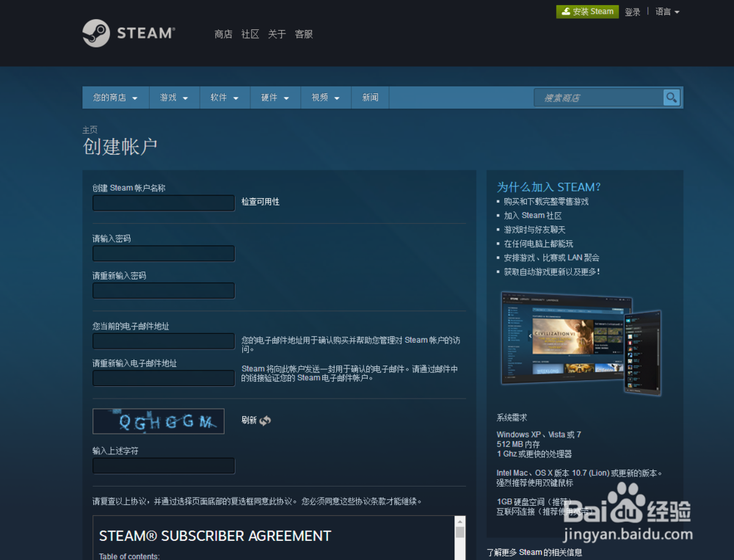
Task: Click the 在任何电脑上都能玩 bullet text
Action: 538,244
